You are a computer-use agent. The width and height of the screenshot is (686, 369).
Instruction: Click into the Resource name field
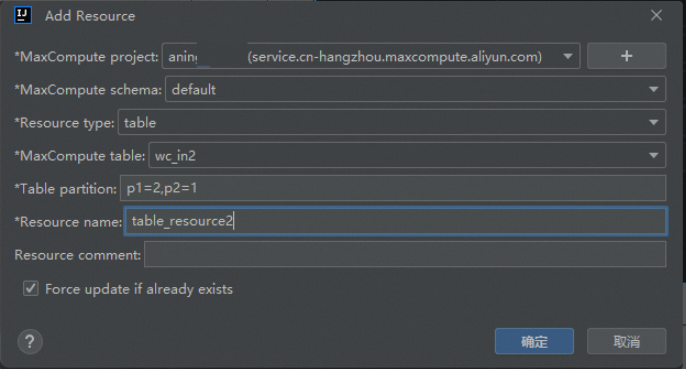point(396,221)
